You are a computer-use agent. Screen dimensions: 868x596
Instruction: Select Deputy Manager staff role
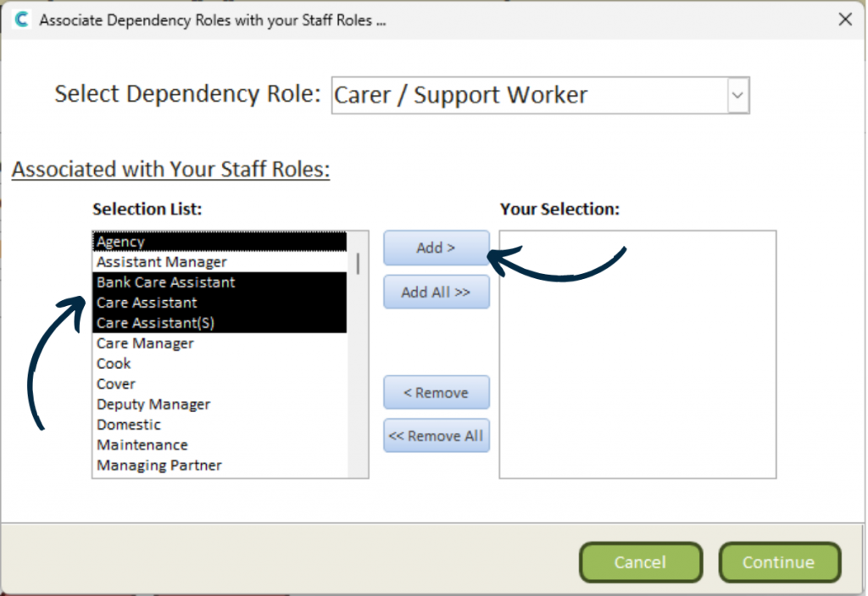pos(153,404)
